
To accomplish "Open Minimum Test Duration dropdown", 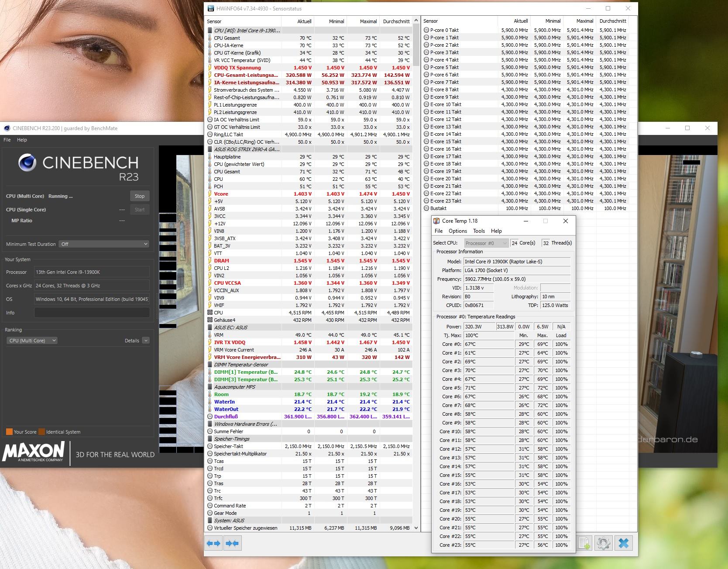I will 104,244.
